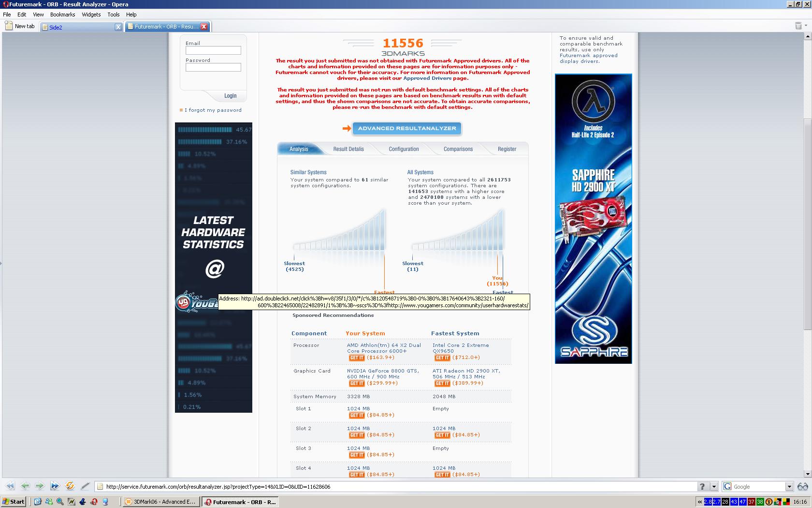This screenshot has height=508, width=812.
Task: Open the Google search engine dropdown
Action: point(789,487)
